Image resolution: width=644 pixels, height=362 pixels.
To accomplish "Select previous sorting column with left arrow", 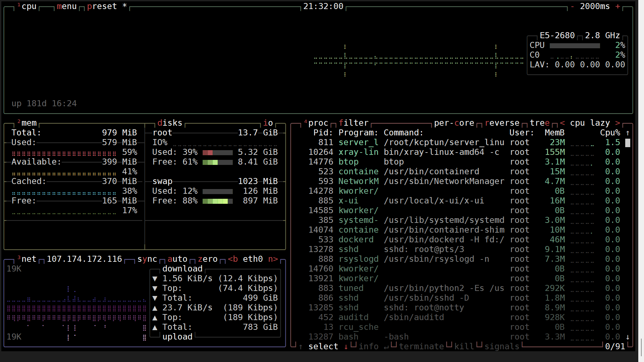I will coord(562,123).
